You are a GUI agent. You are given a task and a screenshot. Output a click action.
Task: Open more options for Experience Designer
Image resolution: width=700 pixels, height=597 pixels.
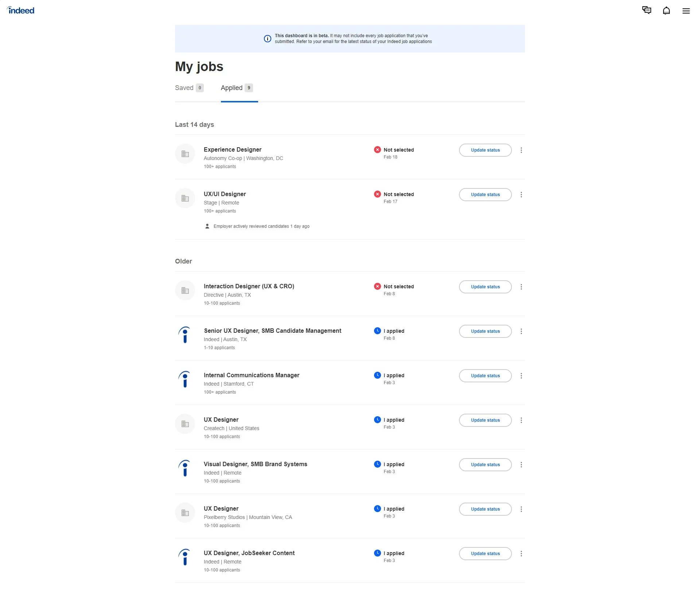click(x=521, y=150)
